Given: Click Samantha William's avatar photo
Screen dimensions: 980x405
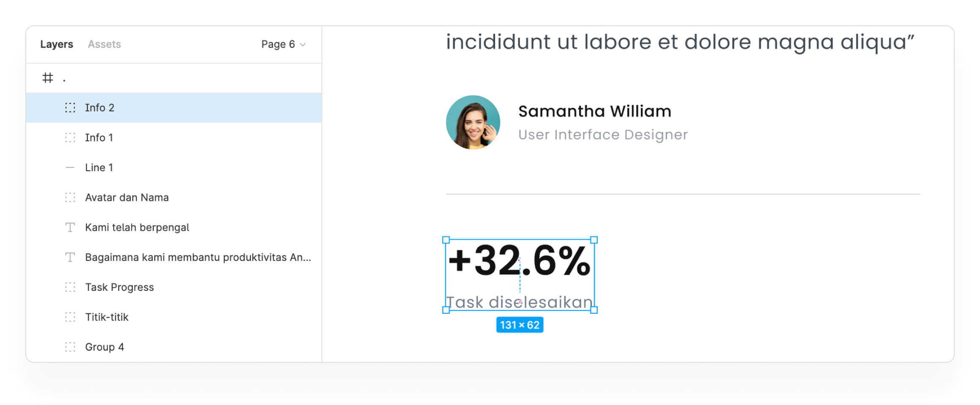Looking at the screenshot, I should point(473,122).
